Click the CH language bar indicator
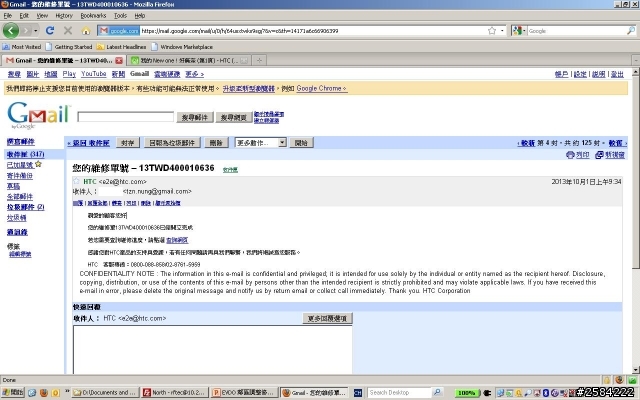Viewport: 640px width, 400px height. tap(358, 393)
